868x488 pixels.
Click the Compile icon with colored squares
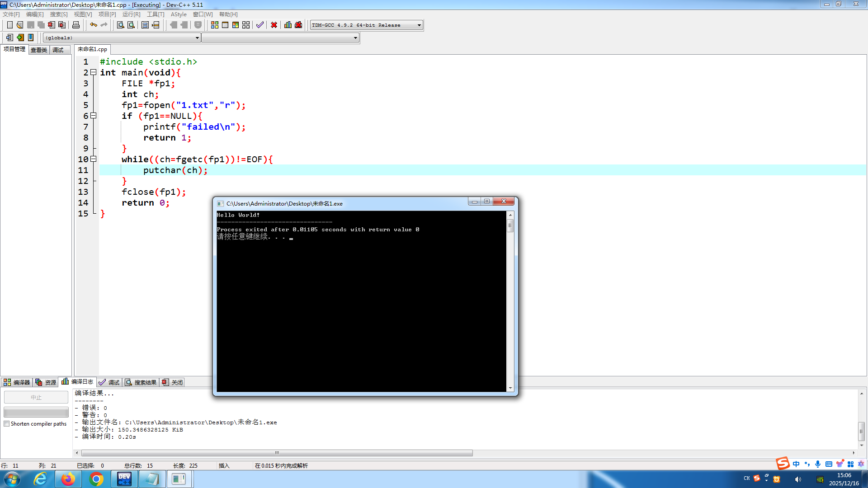[215, 25]
